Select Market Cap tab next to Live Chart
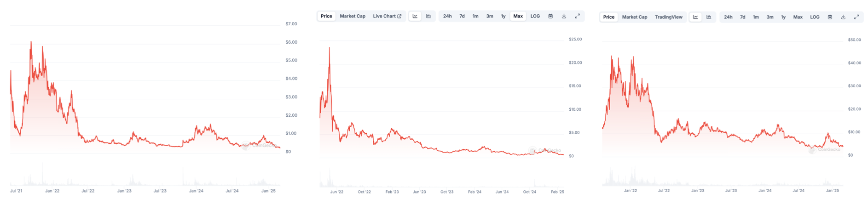The width and height of the screenshot is (868, 204). click(x=353, y=16)
